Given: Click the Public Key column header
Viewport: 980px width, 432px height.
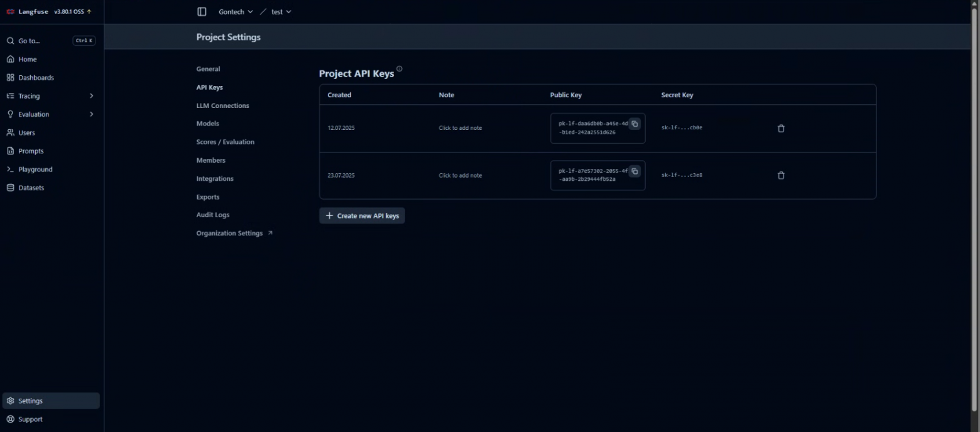Looking at the screenshot, I should (x=566, y=95).
